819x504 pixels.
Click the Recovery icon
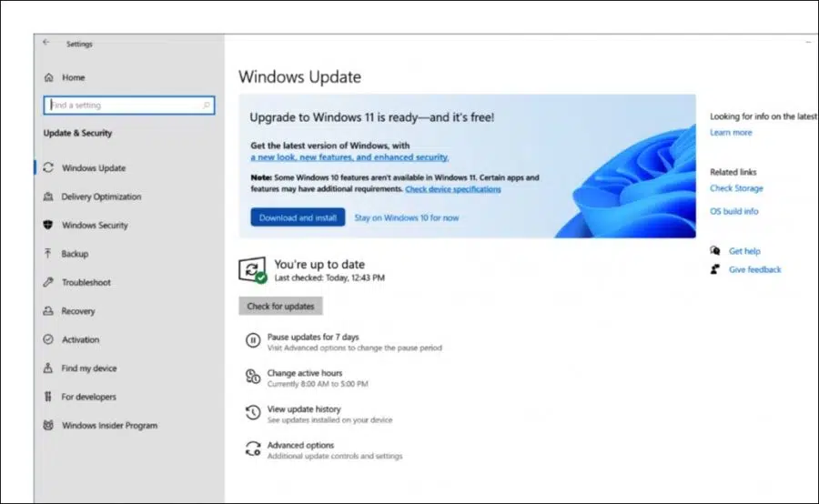(x=48, y=311)
